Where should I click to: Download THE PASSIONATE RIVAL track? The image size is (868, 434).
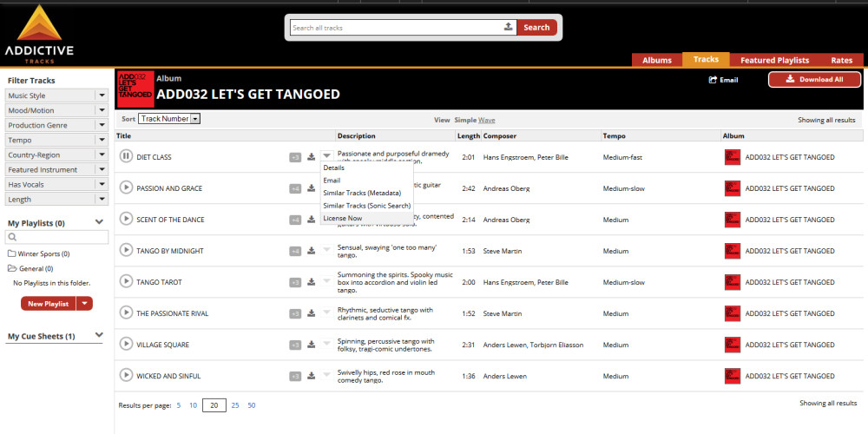point(311,313)
